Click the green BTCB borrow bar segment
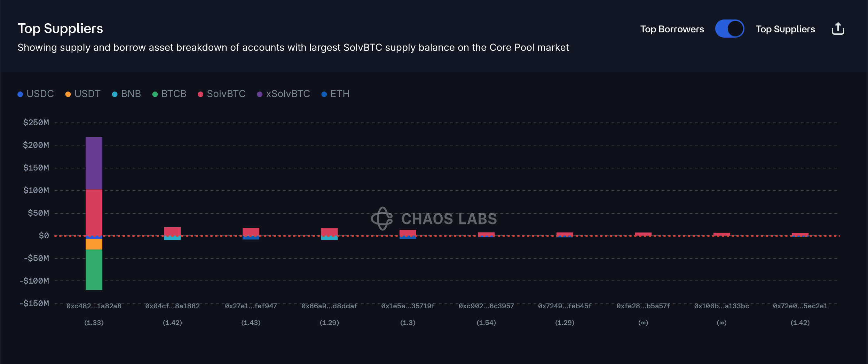The image size is (868, 364). [94, 270]
